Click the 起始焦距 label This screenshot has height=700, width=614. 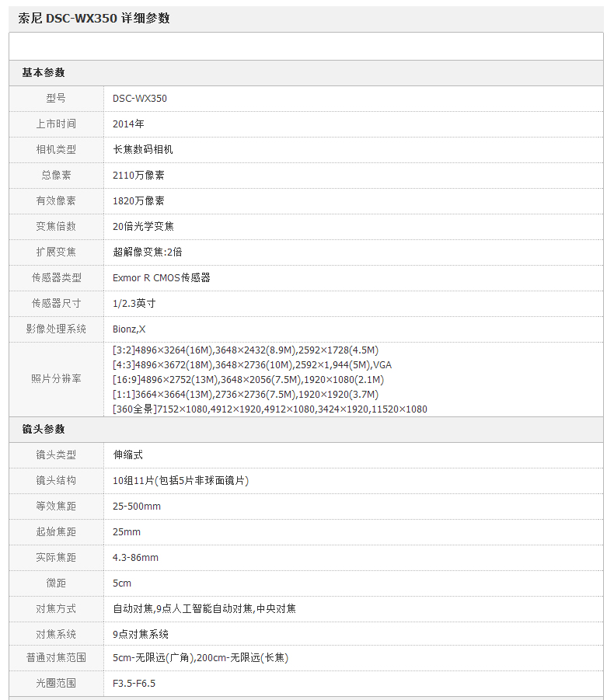[x=56, y=531]
